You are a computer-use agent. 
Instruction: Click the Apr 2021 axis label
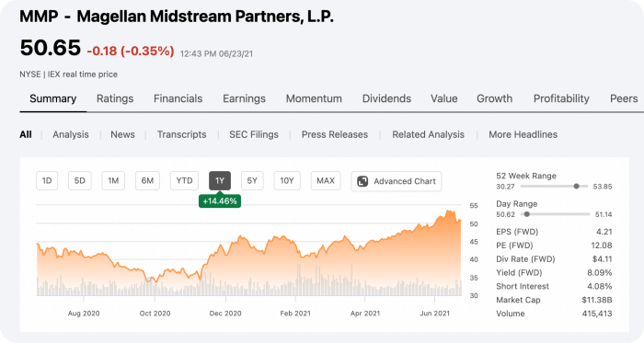pos(365,314)
